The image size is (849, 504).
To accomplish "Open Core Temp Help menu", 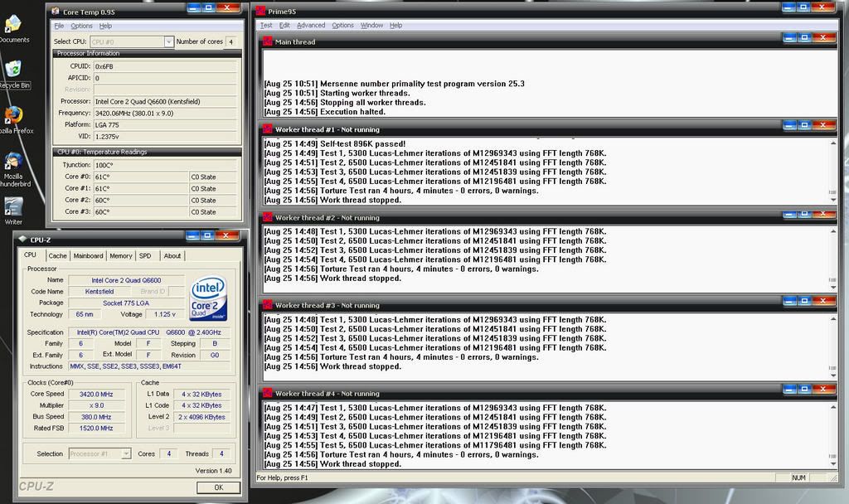I will coord(105,26).
